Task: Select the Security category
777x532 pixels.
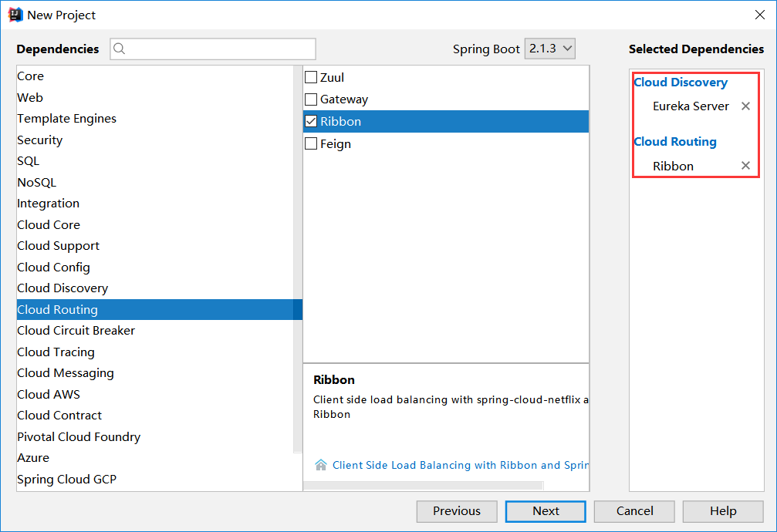Action: (154, 140)
